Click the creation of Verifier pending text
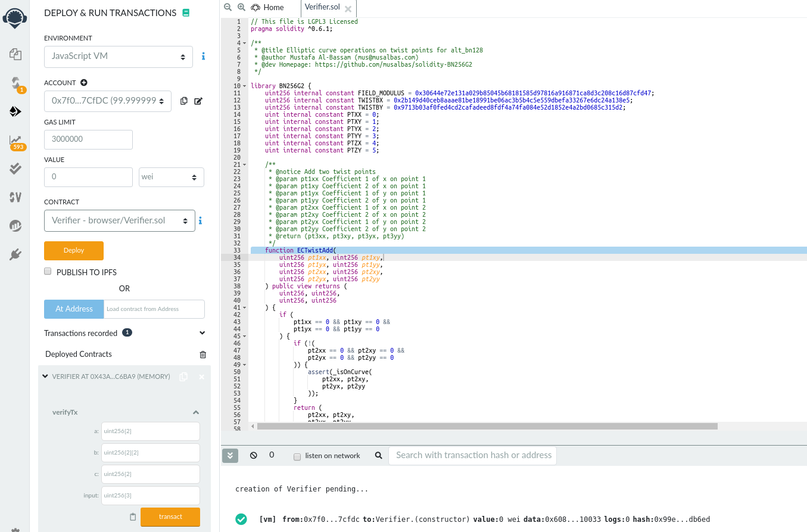Screen dimensions: 807x532 [301, 489]
